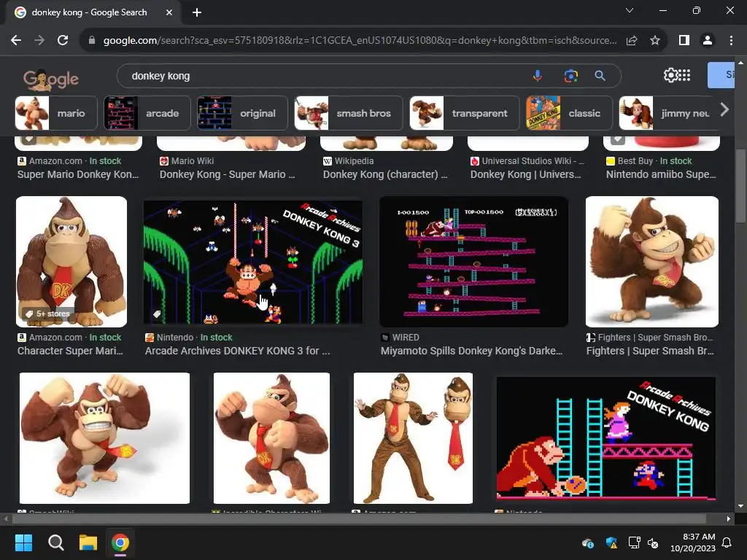747x560 pixels.
Task: Open a new browser tab
Action: coord(197,12)
